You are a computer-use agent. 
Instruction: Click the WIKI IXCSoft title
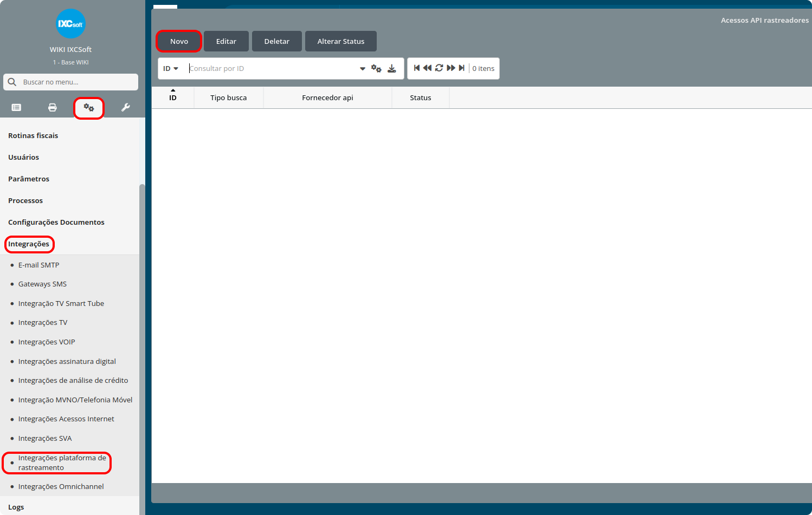[70, 50]
